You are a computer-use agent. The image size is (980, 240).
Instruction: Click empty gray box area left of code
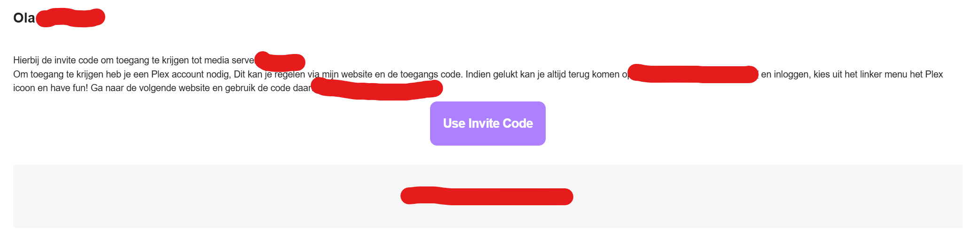point(188,196)
